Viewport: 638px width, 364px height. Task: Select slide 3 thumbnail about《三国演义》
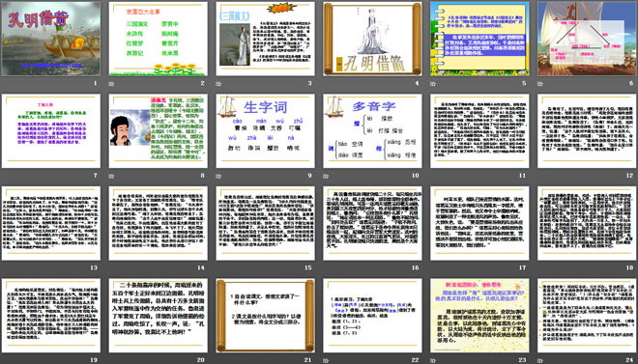pos(265,39)
